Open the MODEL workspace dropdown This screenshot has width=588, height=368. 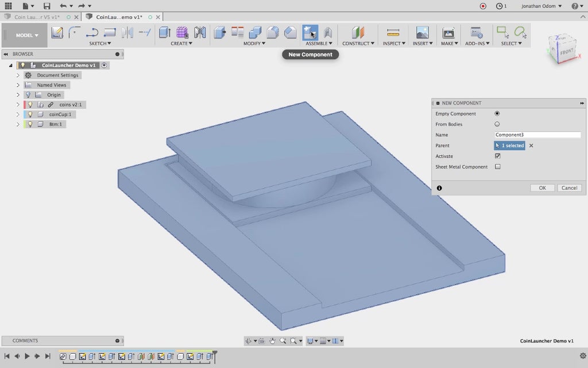coord(26,35)
